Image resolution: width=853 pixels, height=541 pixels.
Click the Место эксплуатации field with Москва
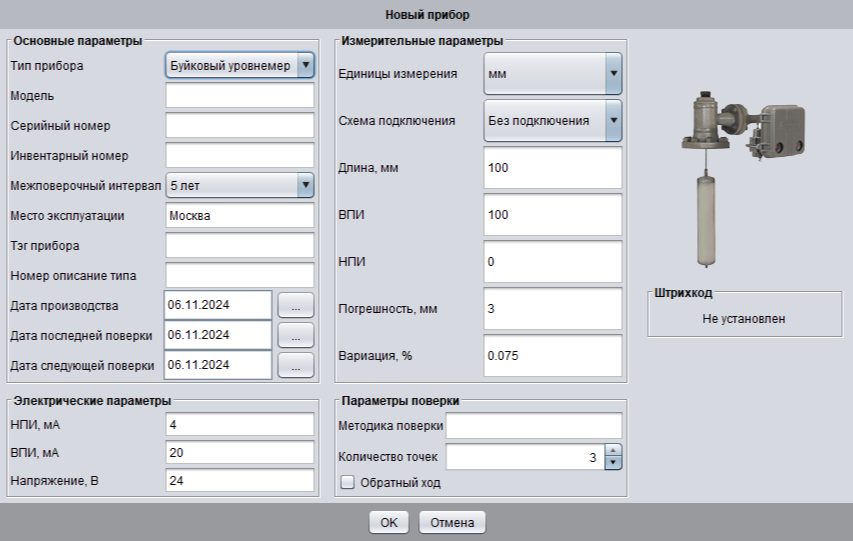pyautogui.click(x=240, y=215)
